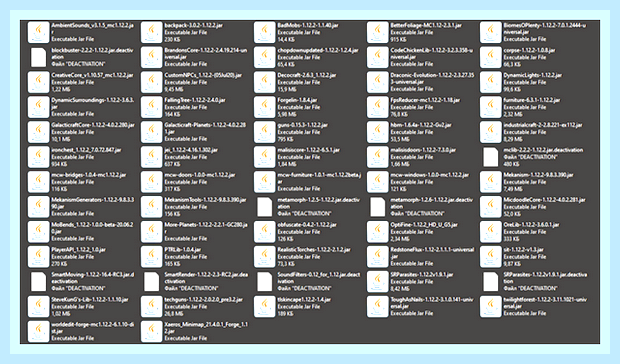Select the mcw-bridges jar icon
The image size is (620, 364).
point(38,182)
